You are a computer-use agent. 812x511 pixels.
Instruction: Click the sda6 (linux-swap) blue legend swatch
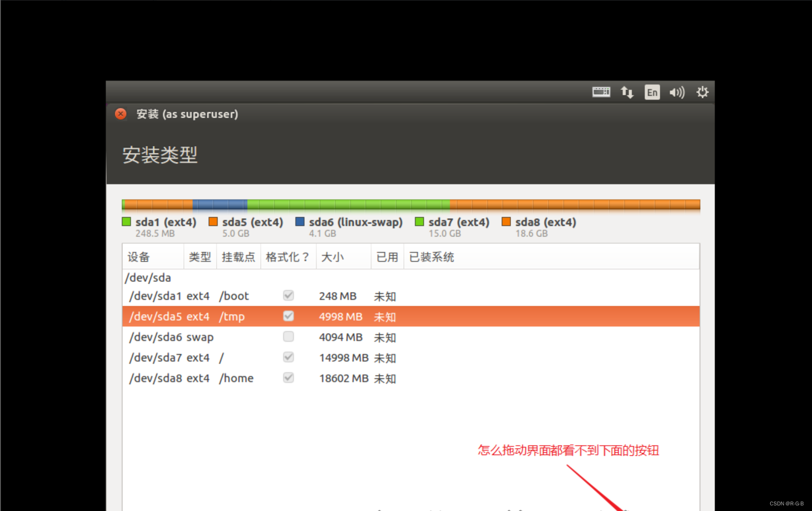pos(300,222)
